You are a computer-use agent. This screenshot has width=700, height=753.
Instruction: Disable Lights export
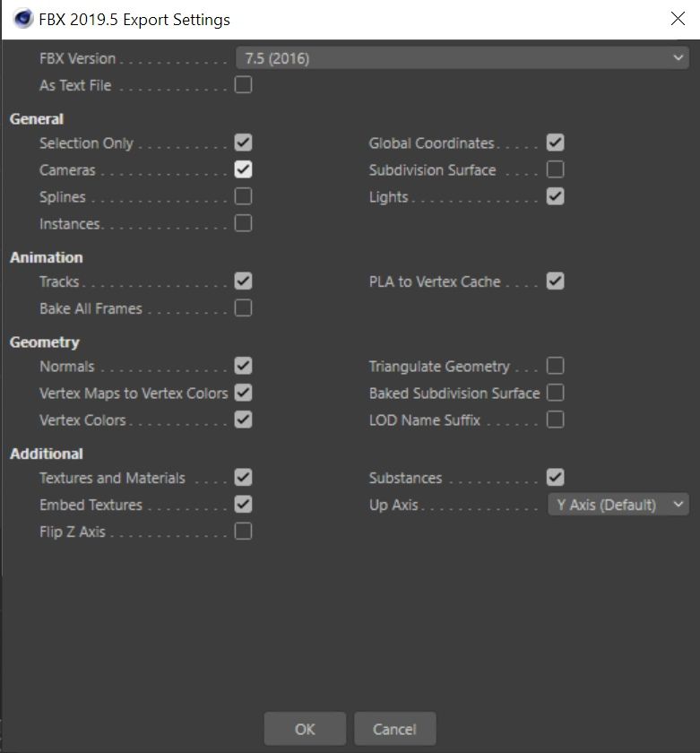tap(555, 196)
